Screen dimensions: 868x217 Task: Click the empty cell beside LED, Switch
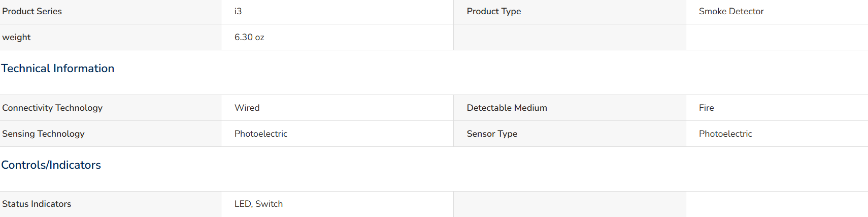click(x=570, y=204)
